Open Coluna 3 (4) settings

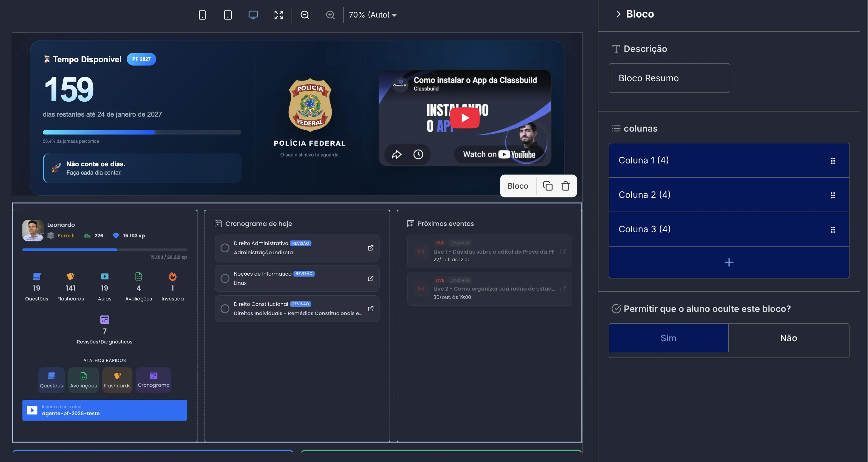[729, 229]
